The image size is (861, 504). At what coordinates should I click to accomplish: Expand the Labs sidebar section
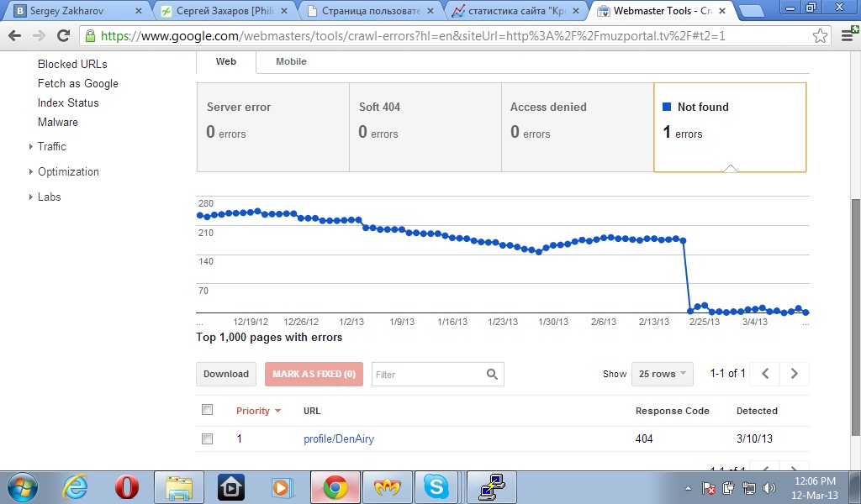[x=31, y=197]
